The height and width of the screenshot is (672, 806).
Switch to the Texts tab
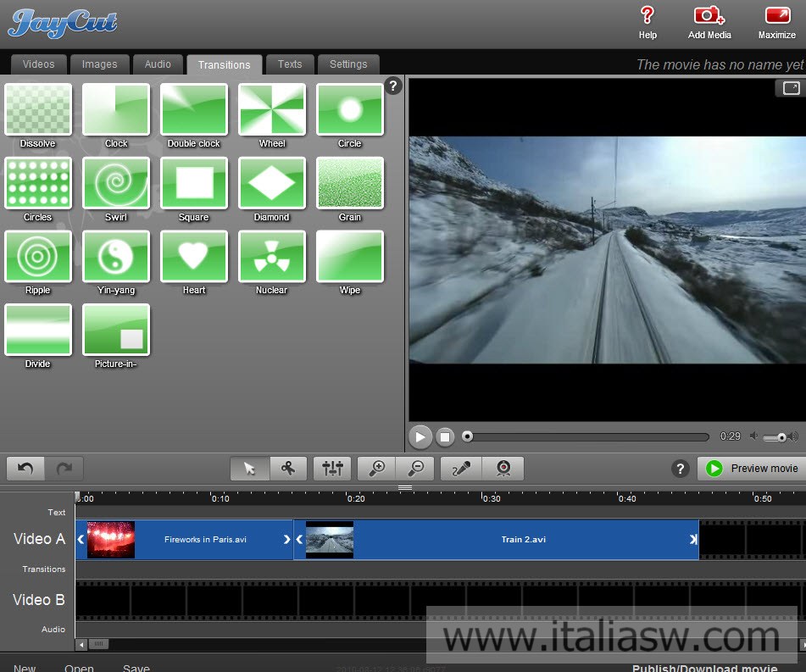290,64
